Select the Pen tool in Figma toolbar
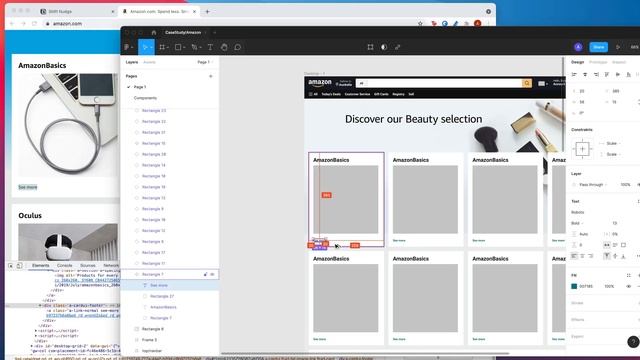The width and height of the screenshot is (640, 360). (194, 47)
